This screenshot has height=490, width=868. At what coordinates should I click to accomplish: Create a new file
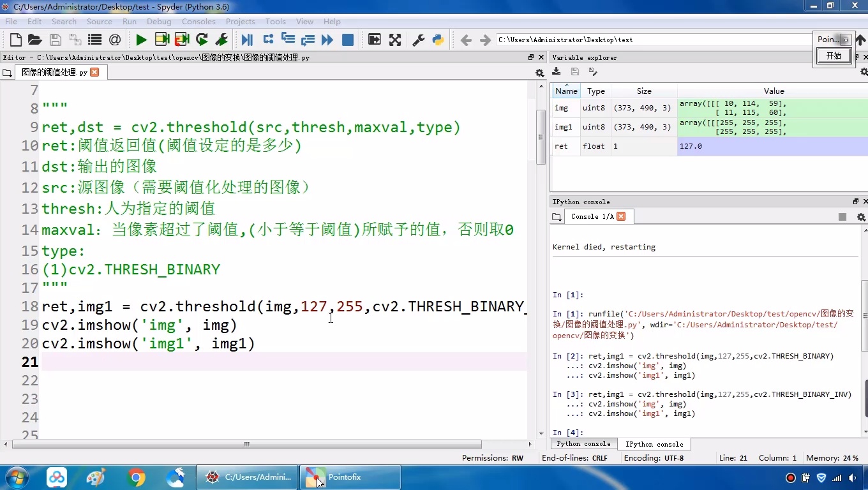point(15,39)
